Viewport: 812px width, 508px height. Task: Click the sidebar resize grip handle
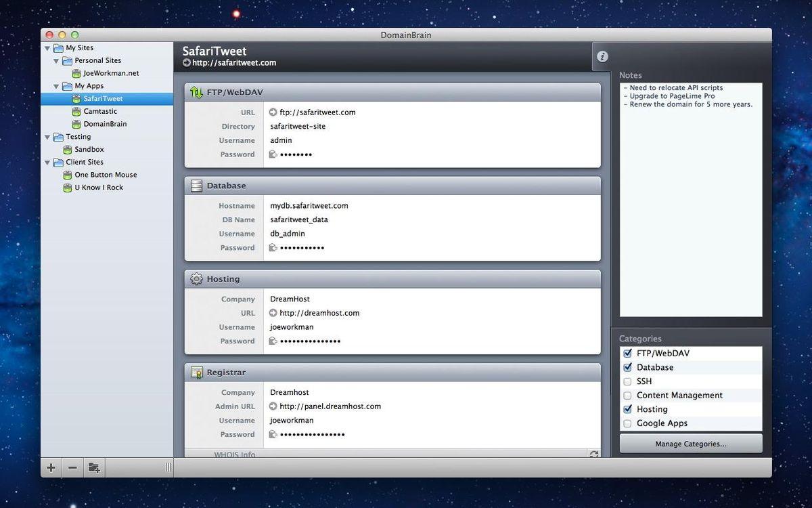168,467
